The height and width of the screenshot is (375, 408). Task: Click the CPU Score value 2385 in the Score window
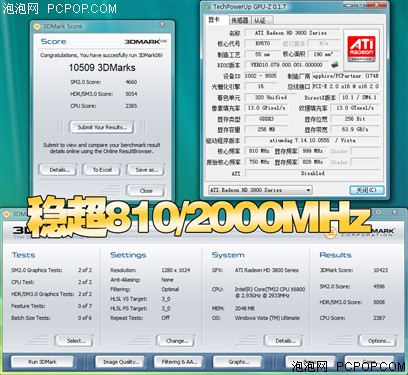pos(131,106)
